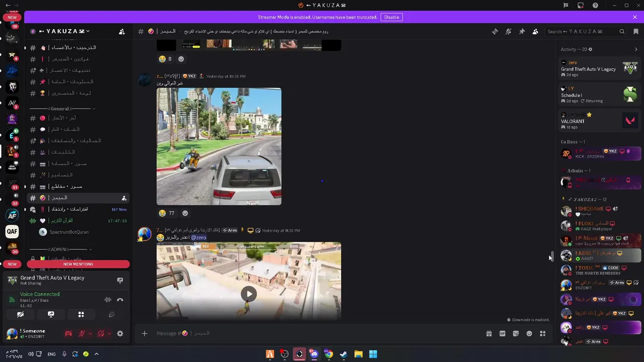Open input device arrow next to microphone
This screenshot has height=362, width=644.
pos(90,333)
